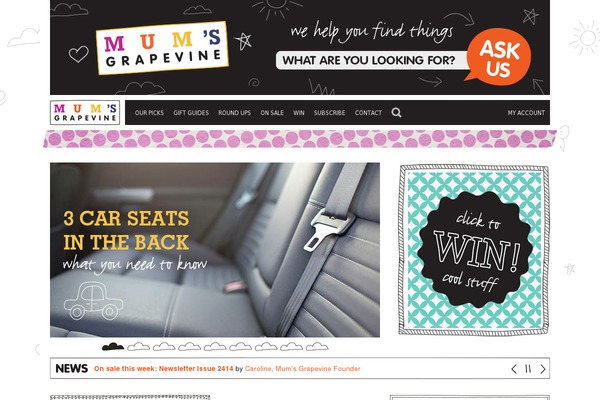600x400 pixels.
Task: Open the Our Picks menu
Action: click(149, 113)
